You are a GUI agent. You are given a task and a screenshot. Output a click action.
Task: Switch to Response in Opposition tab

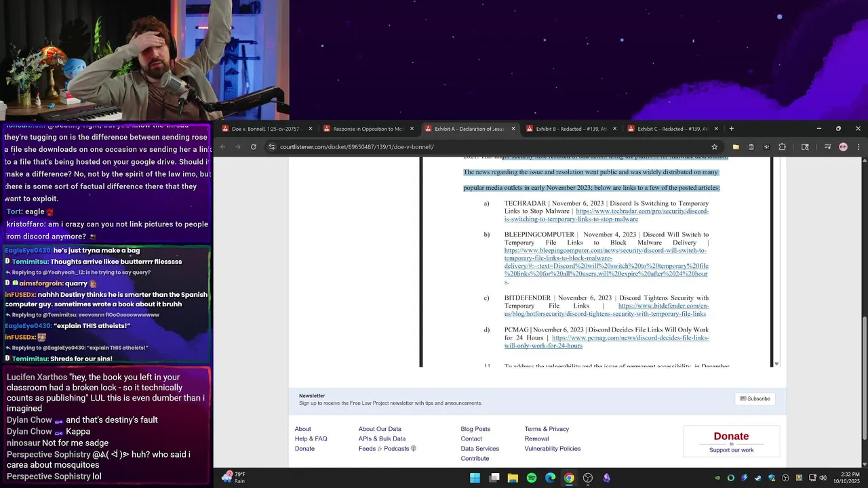[368, 129]
